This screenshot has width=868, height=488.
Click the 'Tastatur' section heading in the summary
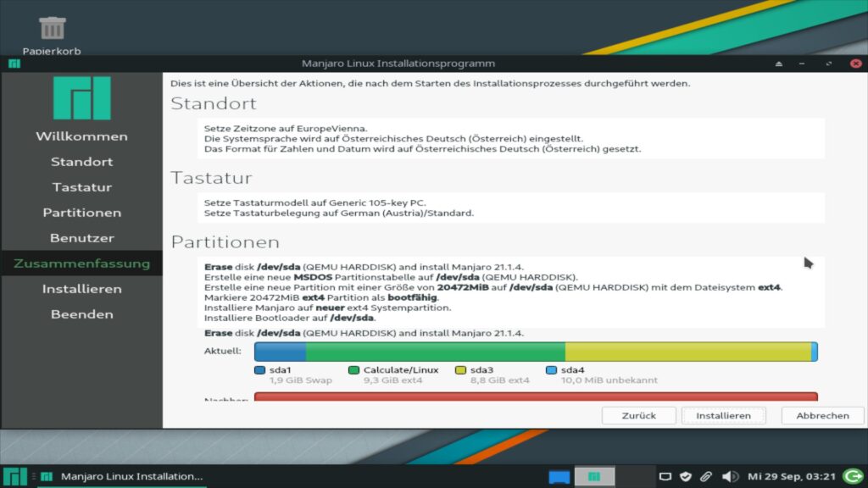pyautogui.click(x=211, y=178)
